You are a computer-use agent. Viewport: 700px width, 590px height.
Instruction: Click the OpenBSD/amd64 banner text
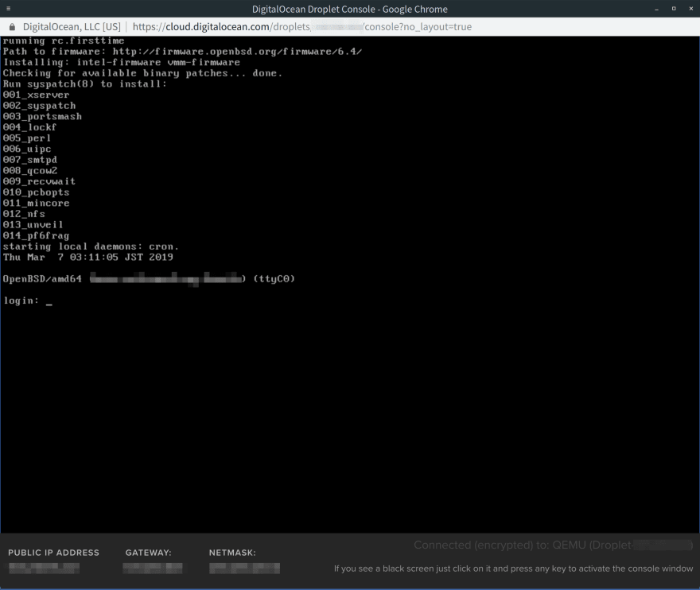42,279
